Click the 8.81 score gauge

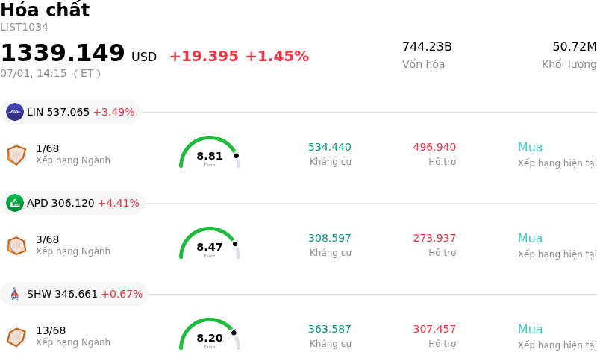[x=210, y=152]
